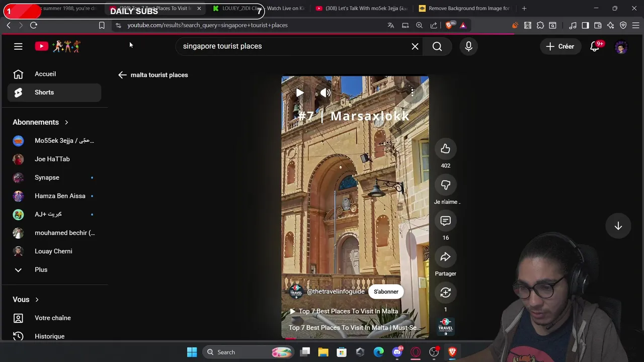Image resolution: width=644 pixels, height=362 pixels.
Task: Open the Short's three-dot options menu
Action: pyautogui.click(x=412, y=93)
